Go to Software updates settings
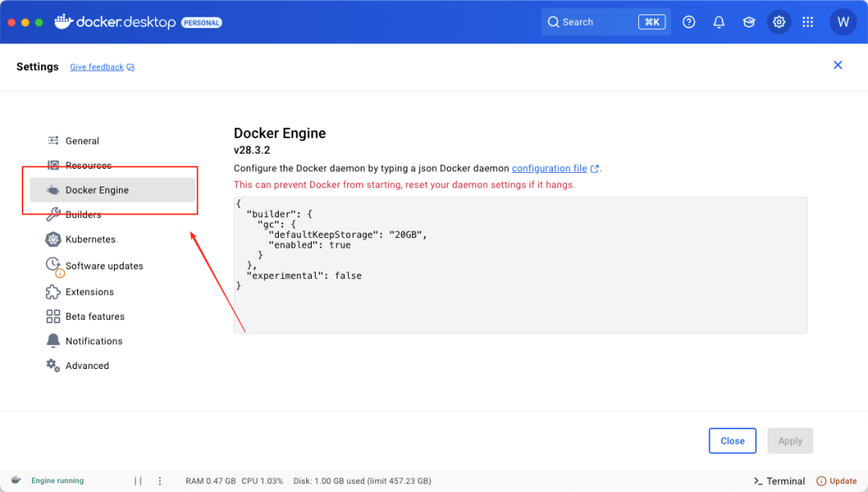The height and width of the screenshot is (492, 868). click(104, 266)
